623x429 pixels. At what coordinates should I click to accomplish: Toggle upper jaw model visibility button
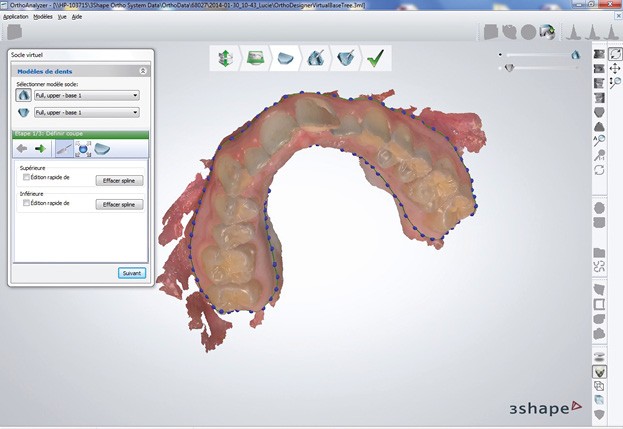[x=24, y=95]
